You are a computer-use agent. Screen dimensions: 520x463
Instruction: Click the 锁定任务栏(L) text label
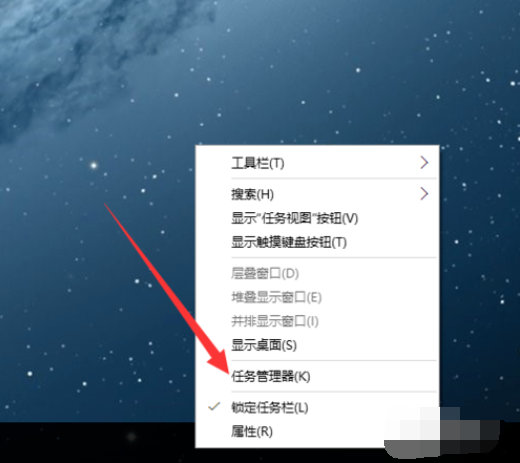pyautogui.click(x=270, y=408)
